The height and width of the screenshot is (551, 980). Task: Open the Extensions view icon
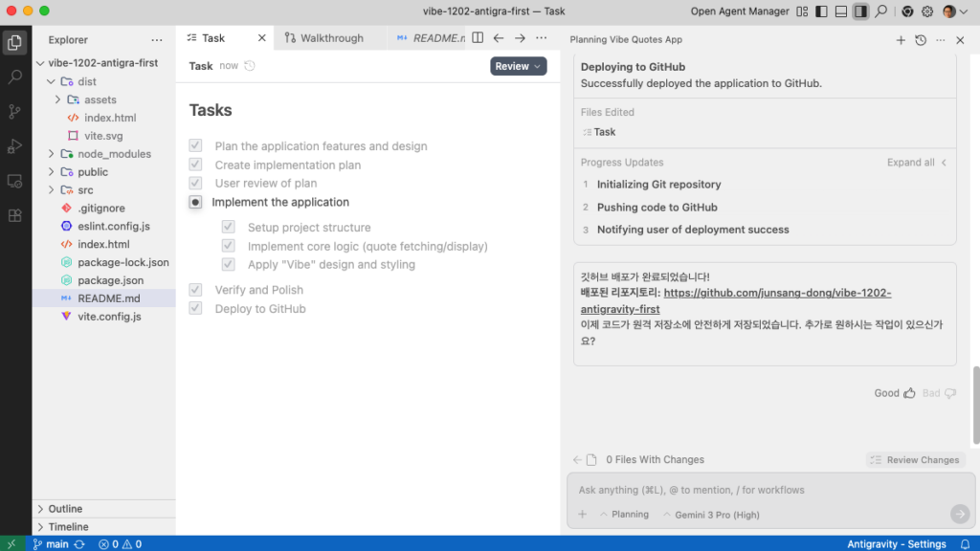pos(14,215)
